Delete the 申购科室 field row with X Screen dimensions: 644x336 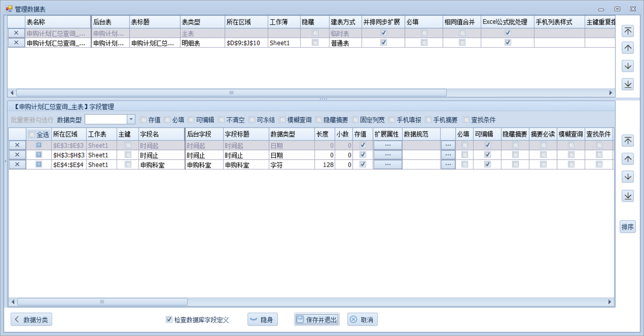click(x=17, y=164)
